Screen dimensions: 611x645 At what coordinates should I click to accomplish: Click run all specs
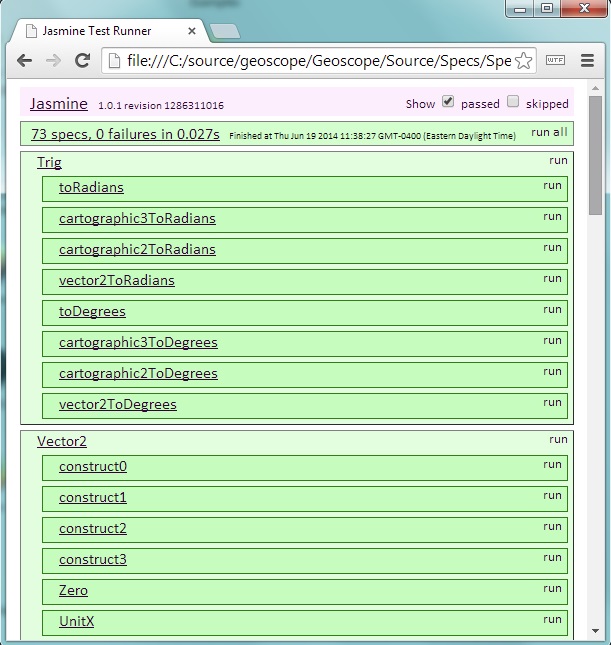(549, 132)
